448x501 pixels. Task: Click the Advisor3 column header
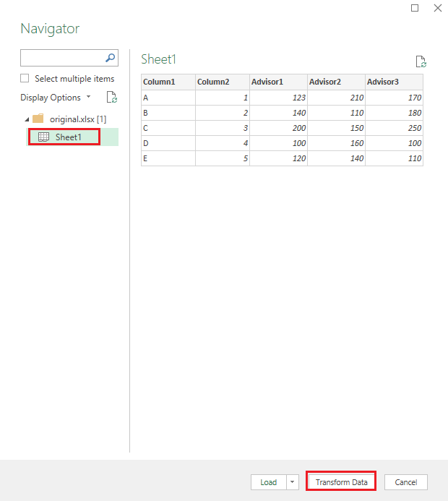click(394, 82)
